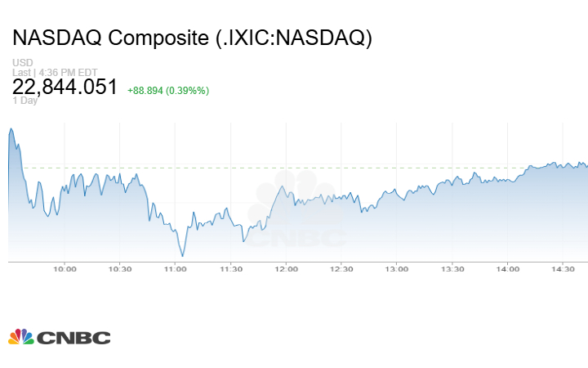This screenshot has width=588, height=368.
Task: Click the 14:00 time axis label
Action: (507, 269)
